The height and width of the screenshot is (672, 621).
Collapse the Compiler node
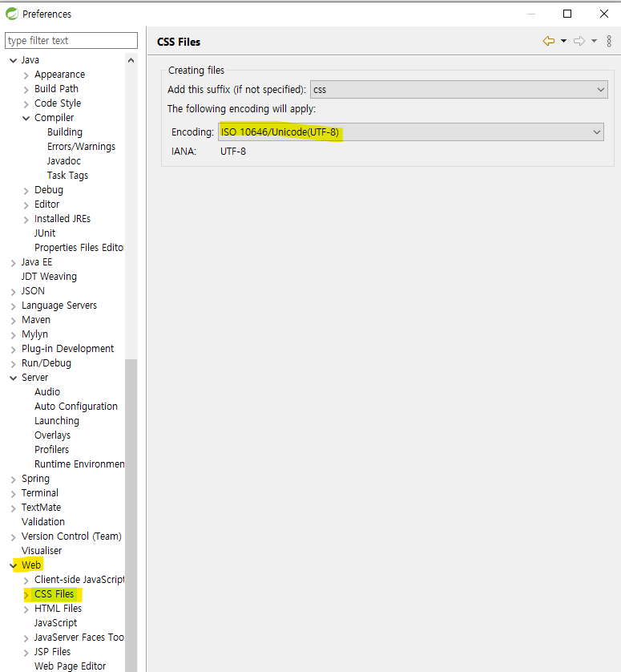pos(26,119)
